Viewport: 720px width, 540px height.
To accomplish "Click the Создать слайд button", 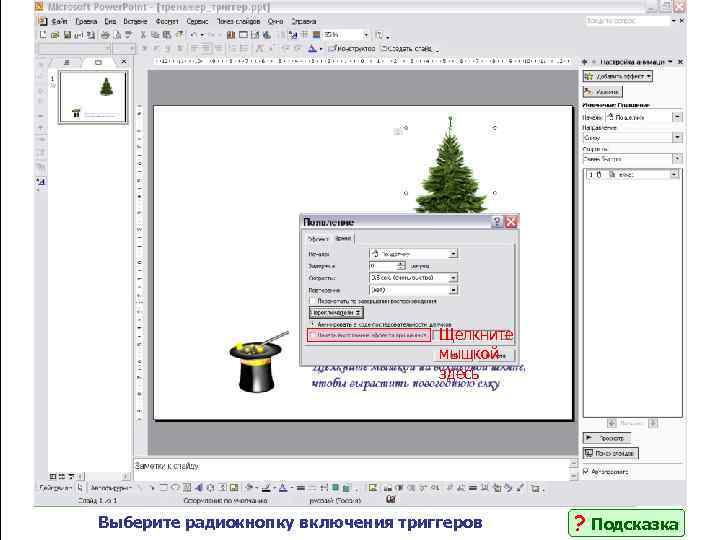I will pyautogui.click(x=407, y=48).
